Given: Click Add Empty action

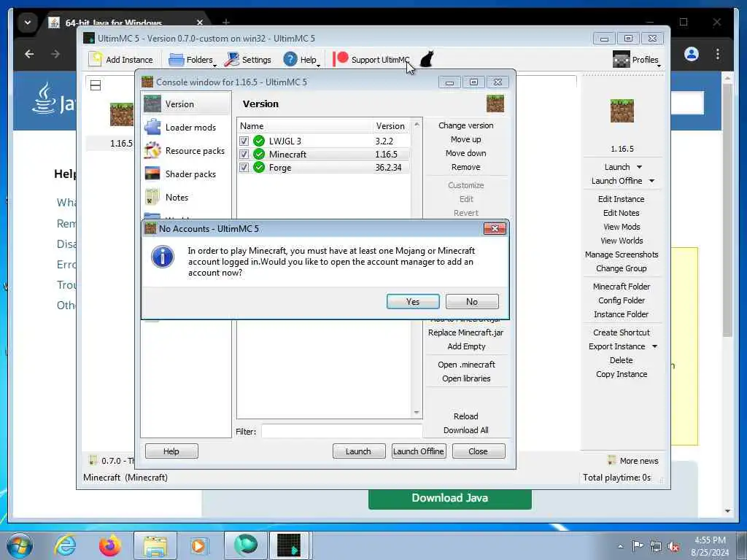Looking at the screenshot, I should click(466, 346).
